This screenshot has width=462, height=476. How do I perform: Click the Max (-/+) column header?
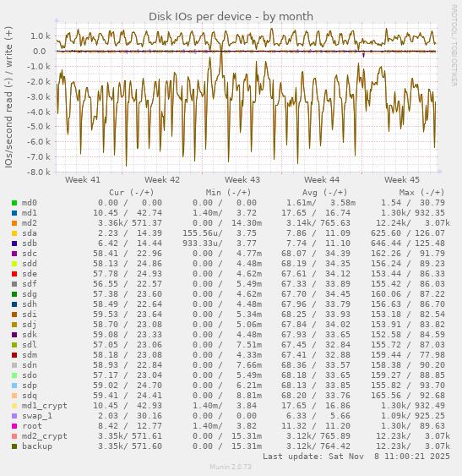[x=421, y=193]
